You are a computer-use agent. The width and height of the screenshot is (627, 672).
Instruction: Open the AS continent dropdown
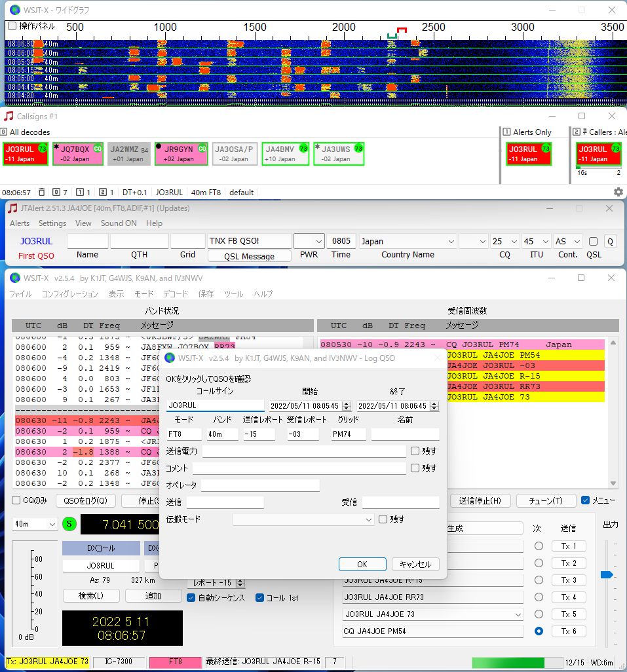pos(567,241)
